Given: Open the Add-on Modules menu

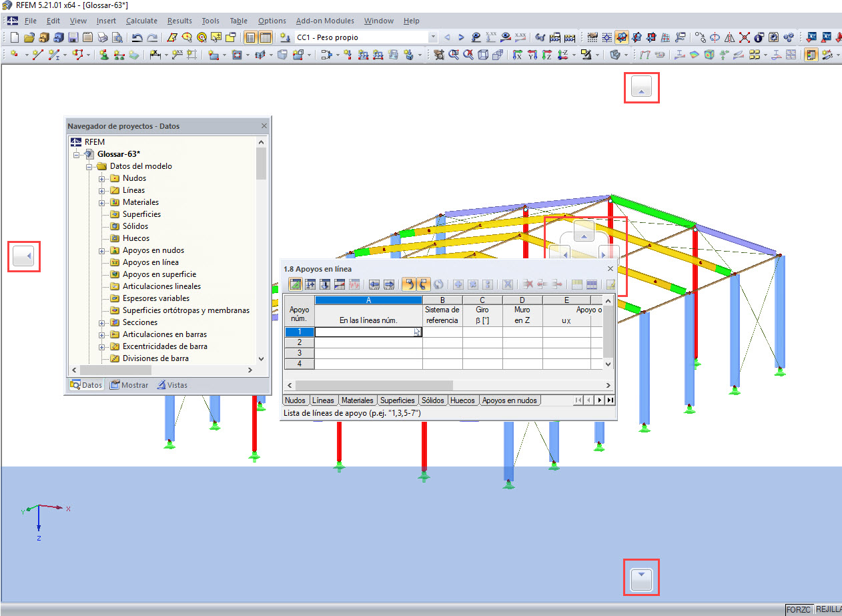Looking at the screenshot, I should coord(325,21).
